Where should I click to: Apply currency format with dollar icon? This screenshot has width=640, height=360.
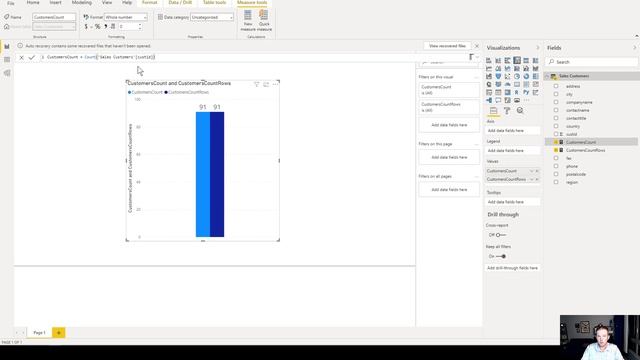86,27
